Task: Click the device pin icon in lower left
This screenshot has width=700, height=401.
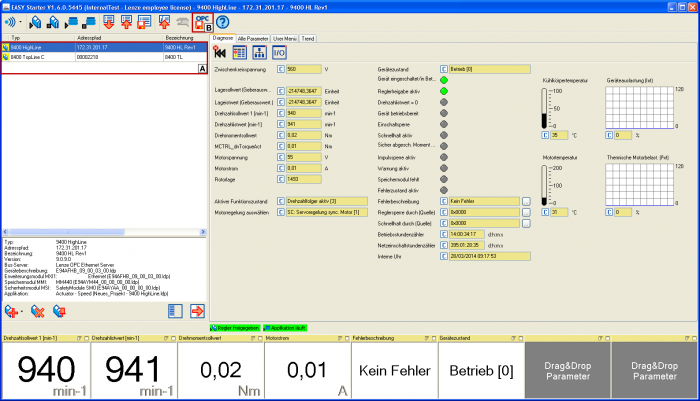Action: click(59, 311)
